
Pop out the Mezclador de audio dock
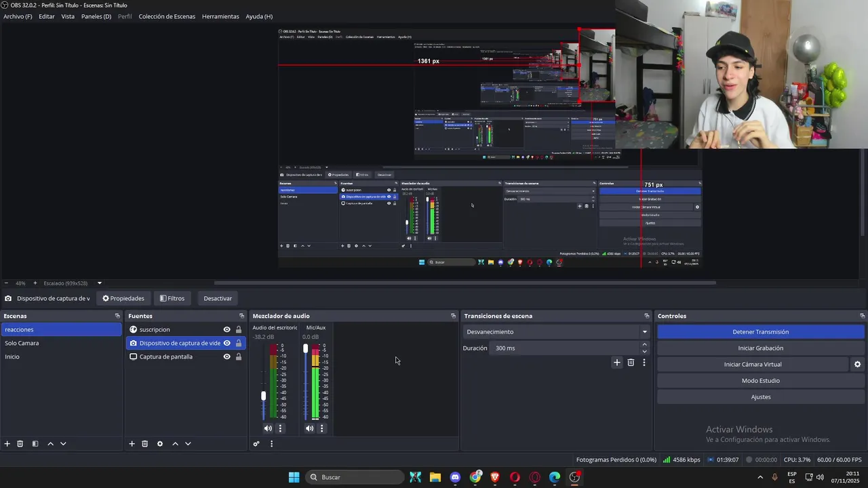click(454, 316)
